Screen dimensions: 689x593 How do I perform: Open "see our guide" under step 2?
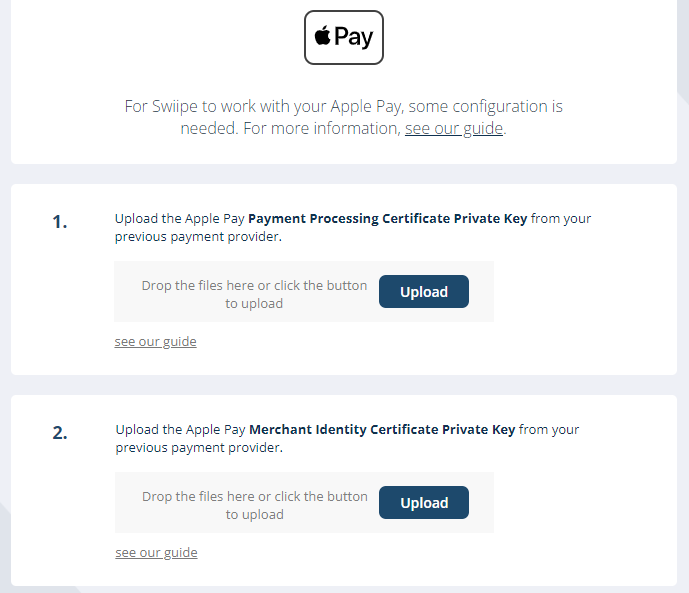(156, 553)
